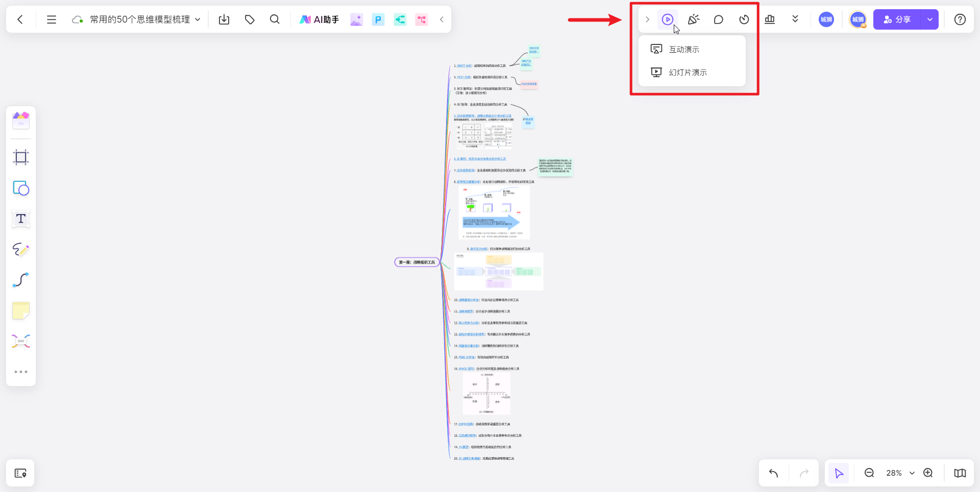Open the Comment icon in top toolbar
Image resolution: width=980 pixels, height=492 pixels.
tap(718, 19)
